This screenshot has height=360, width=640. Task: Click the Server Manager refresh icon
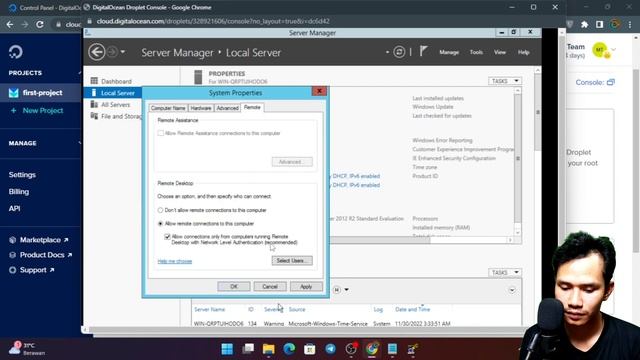click(x=399, y=52)
